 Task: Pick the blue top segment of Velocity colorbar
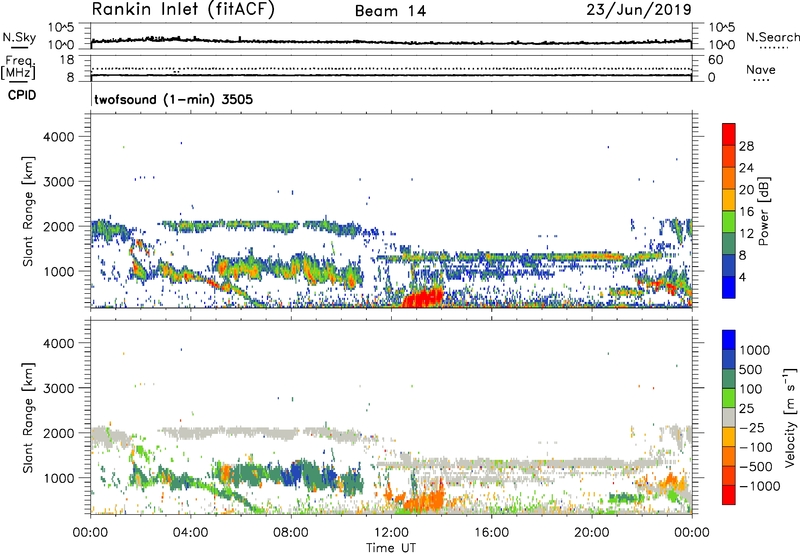coord(729,340)
